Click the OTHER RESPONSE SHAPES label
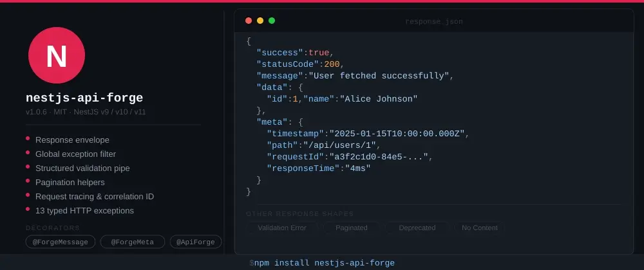Screen dimensions: 644x270 tap(300, 214)
